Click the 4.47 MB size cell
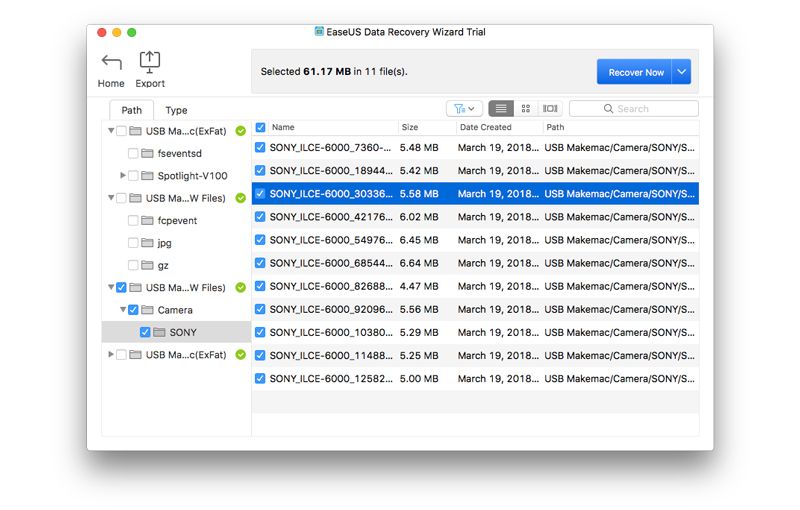 click(x=419, y=286)
